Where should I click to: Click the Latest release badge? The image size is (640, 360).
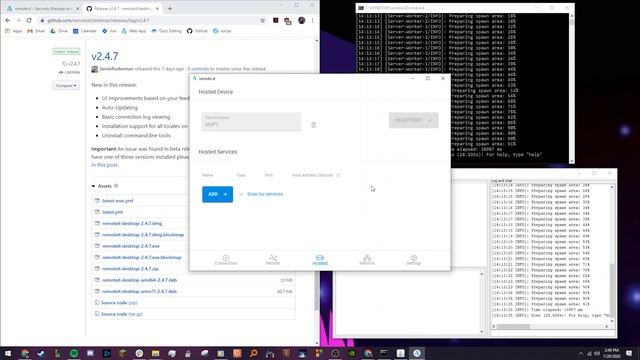pyautogui.click(x=66, y=52)
